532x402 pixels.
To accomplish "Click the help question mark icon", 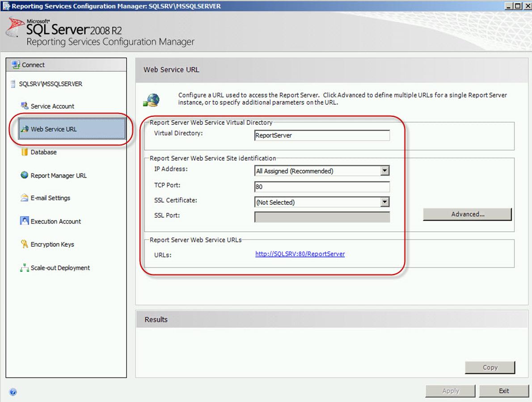I will [x=13, y=392].
